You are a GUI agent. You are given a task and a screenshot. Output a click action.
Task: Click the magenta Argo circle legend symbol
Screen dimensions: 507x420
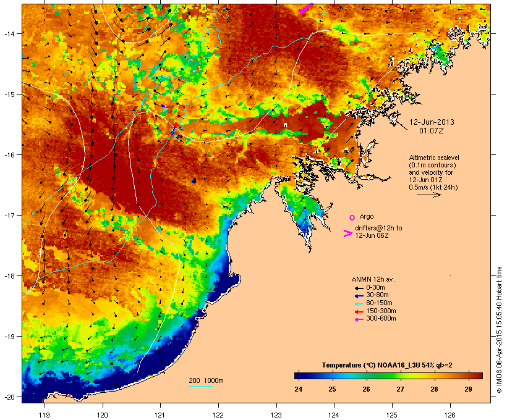pos(352,217)
